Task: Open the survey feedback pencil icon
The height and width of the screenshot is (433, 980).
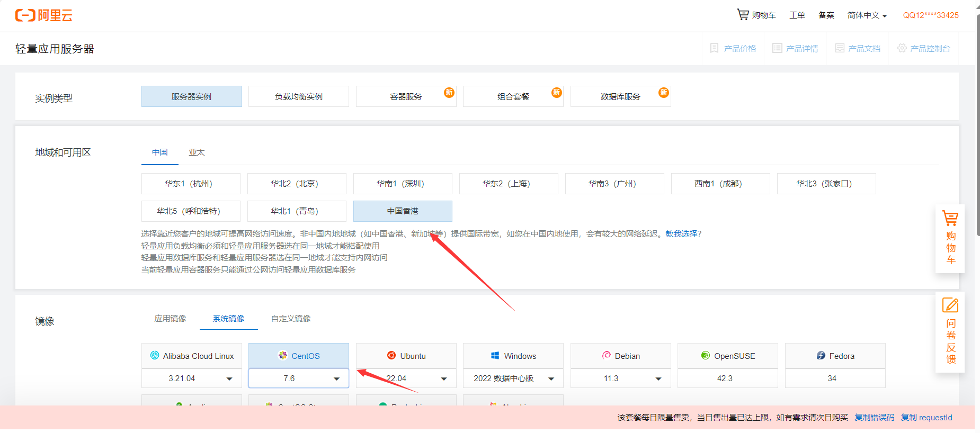Action: [950, 305]
